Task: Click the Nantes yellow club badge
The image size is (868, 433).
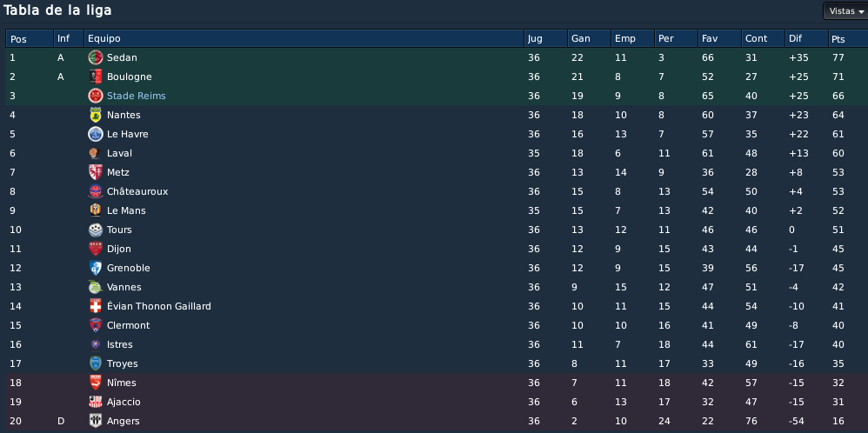Action: [95, 115]
